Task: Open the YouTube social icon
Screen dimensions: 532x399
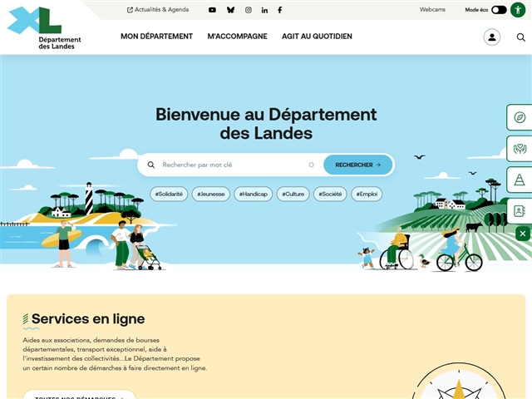Action: pyautogui.click(x=212, y=10)
